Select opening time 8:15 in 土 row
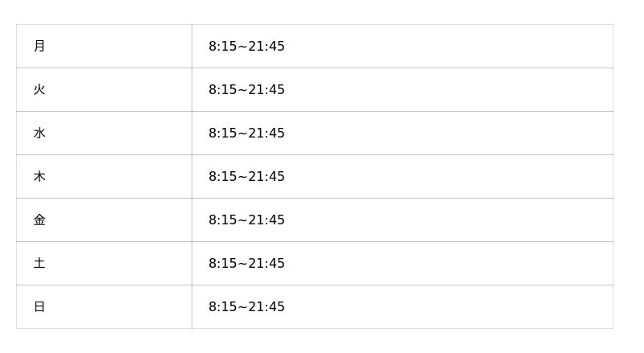Image resolution: width=644 pixels, height=353 pixels. 222,264
